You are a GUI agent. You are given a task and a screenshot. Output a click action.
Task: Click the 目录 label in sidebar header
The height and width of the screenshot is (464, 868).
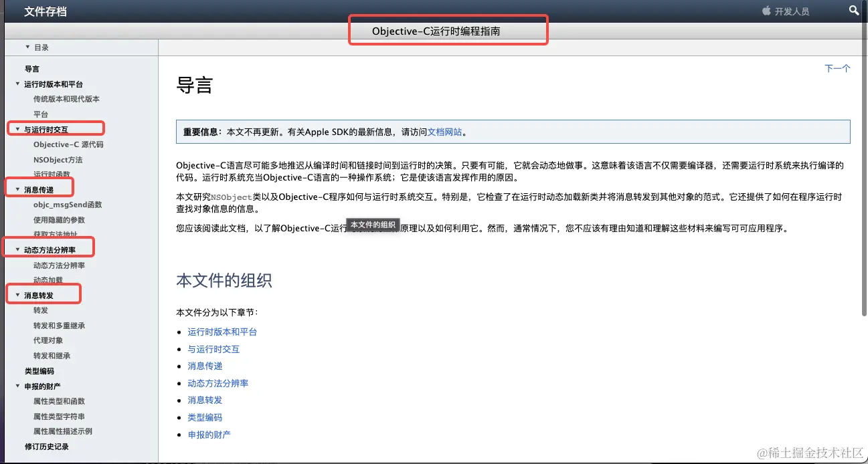coord(41,47)
